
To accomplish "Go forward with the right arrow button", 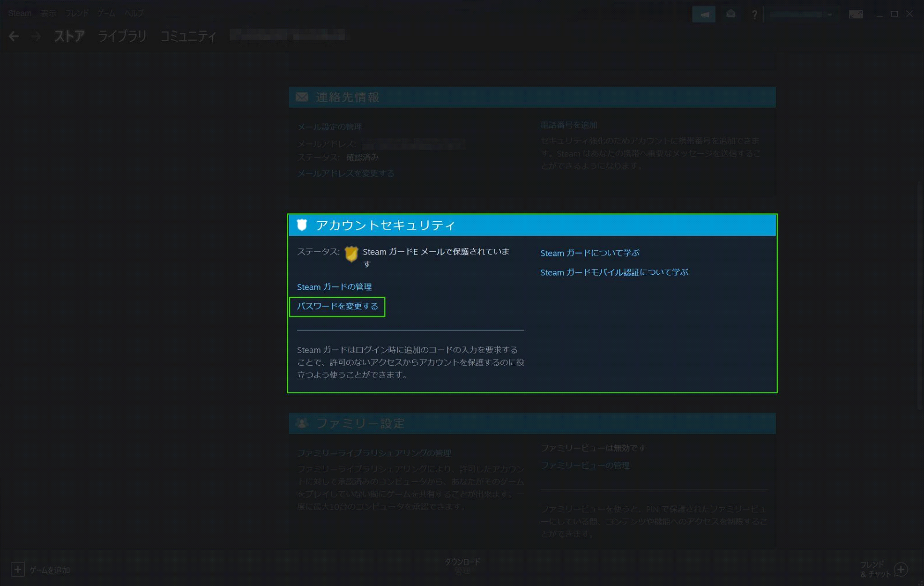I will [x=36, y=36].
